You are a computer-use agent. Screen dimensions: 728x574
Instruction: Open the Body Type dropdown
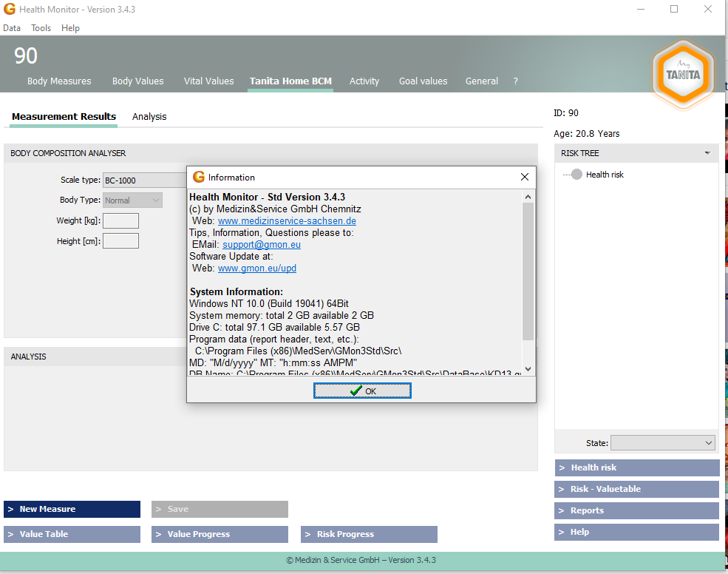(155, 200)
